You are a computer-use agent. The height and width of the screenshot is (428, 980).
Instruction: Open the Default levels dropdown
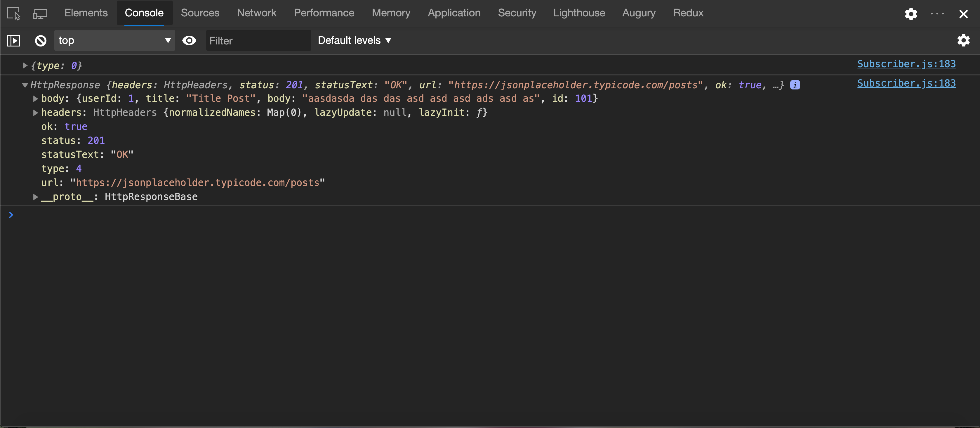(x=354, y=40)
